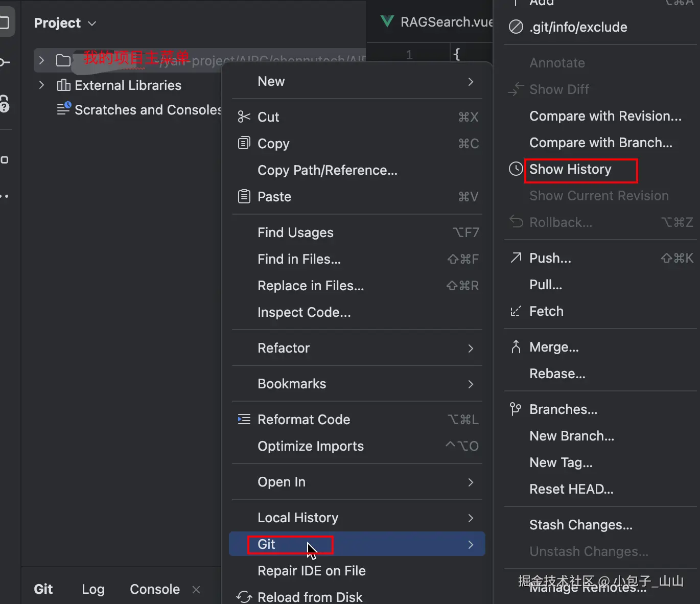Click the Merge icon

click(516, 347)
